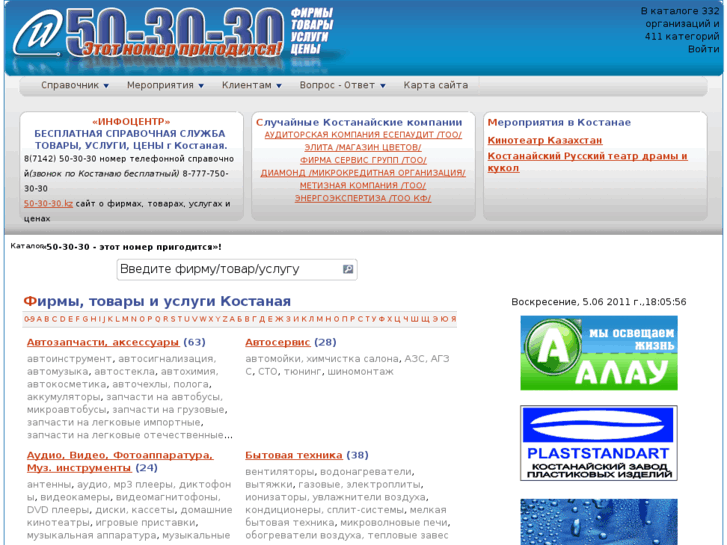Open the Справочник menu item
The height and width of the screenshot is (545, 727).
70,85
